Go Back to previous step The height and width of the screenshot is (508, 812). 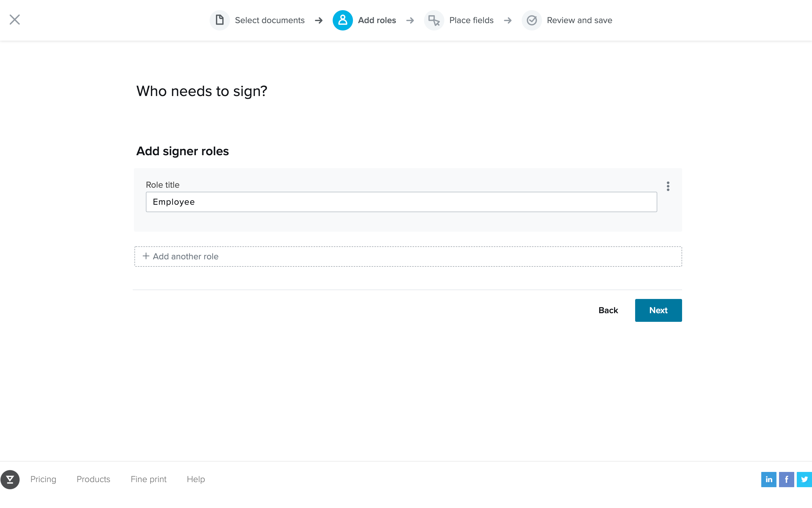608,310
